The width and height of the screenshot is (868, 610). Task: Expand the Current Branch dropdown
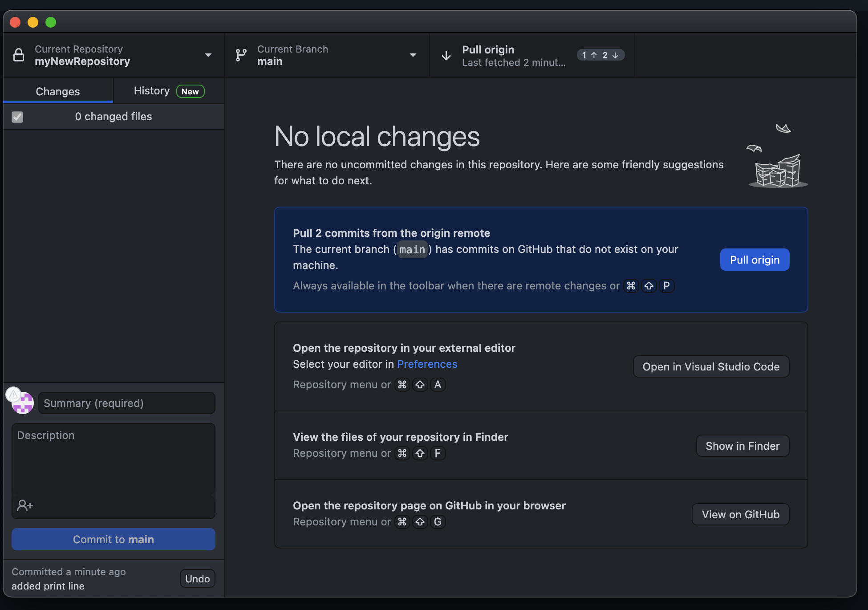point(327,55)
